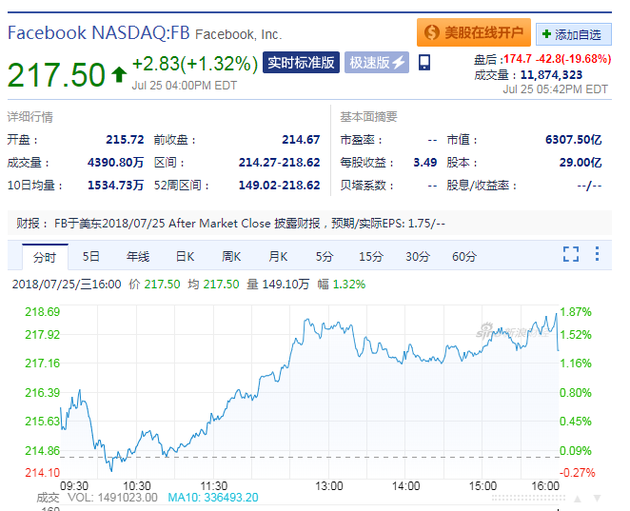The image size is (630, 511).
Task: Open the chart more-options vertical dots menu
Action: point(597,254)
